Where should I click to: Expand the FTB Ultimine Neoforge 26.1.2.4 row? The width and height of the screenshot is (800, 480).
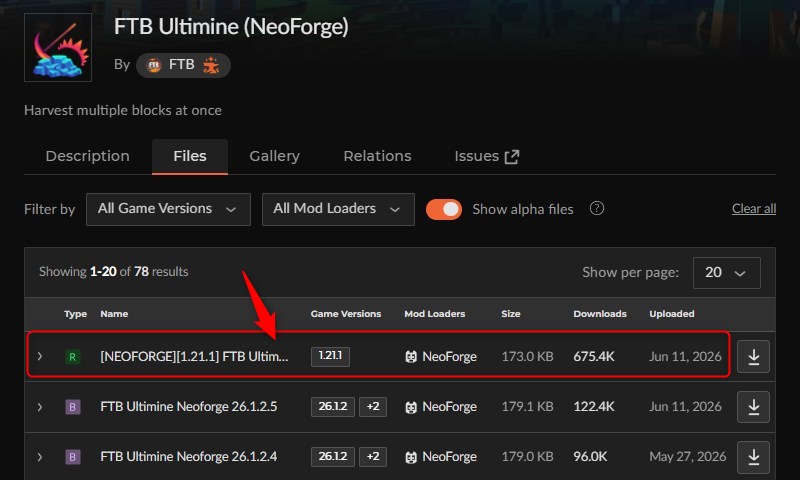(40, 457)
